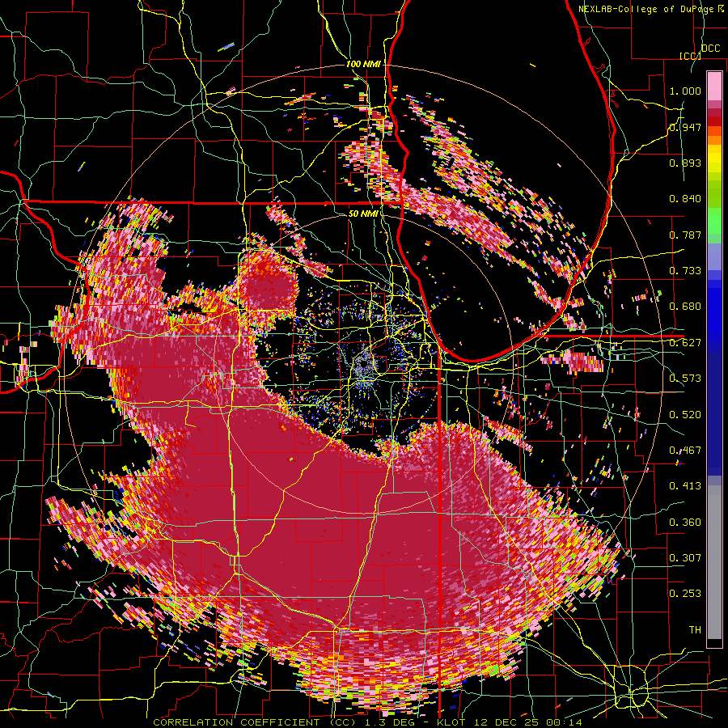
Task: Select the 0.573 legend value
Action: click(x=685, y=379)
